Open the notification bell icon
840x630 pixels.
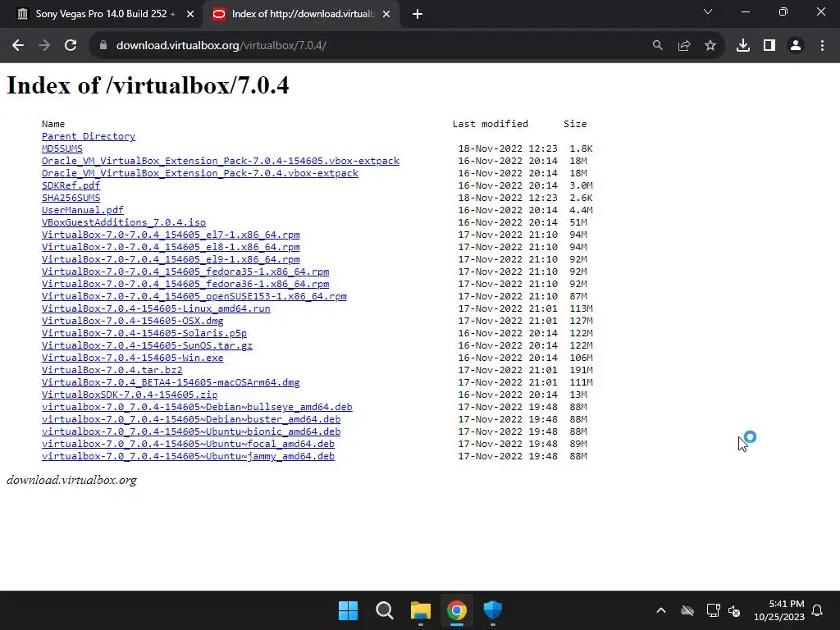(x=817, y=610)
